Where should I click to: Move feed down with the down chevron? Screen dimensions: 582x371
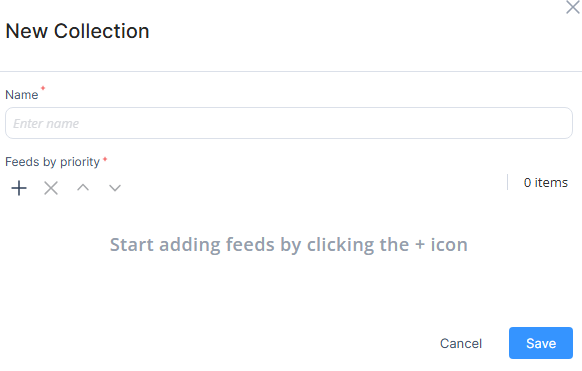tap(115, 188)
